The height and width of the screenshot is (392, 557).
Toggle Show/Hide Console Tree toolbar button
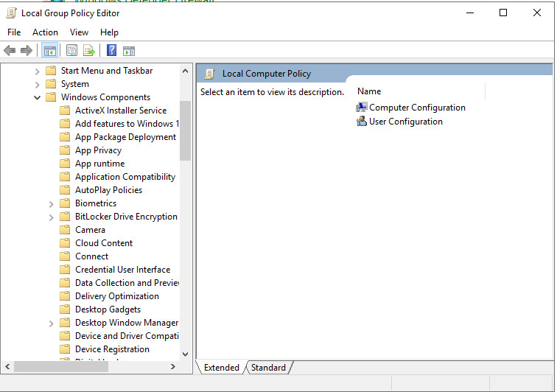pos(50,51)
